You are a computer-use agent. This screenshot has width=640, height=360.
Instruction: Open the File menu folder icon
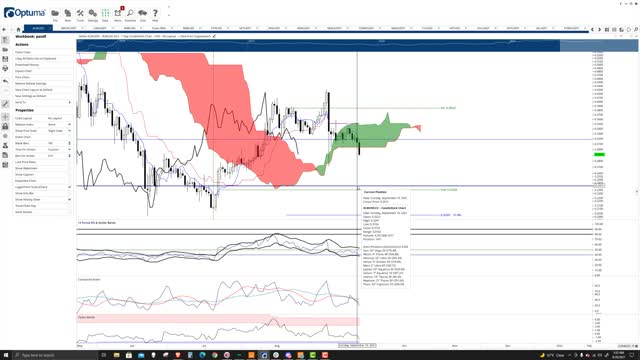tap(55, 13)
